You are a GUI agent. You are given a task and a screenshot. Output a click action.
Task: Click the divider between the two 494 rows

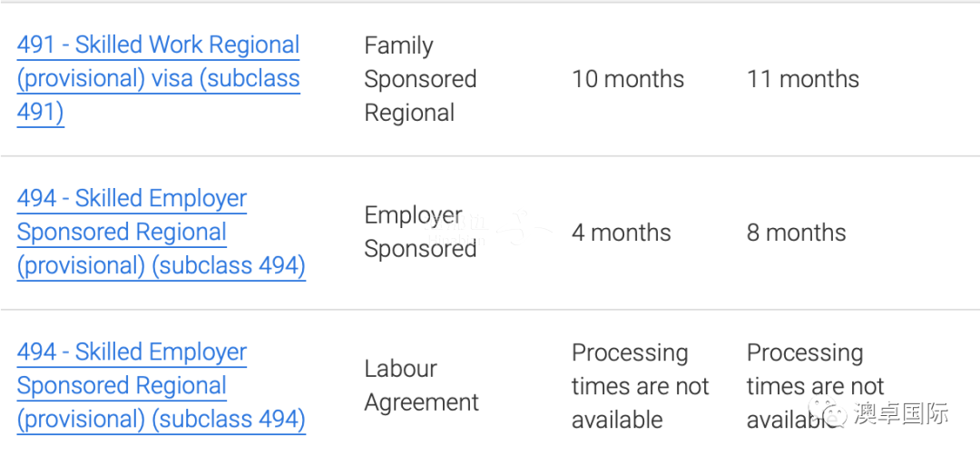point(490,309)
